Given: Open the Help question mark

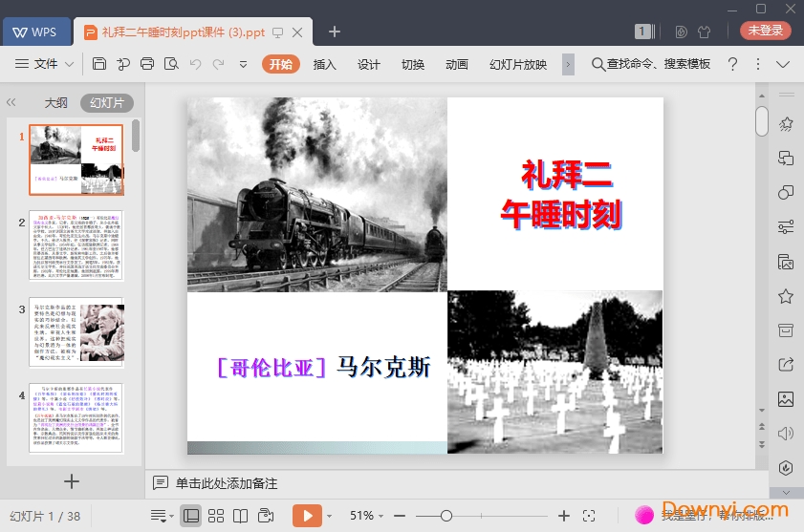Looking at the screenshot, I should tap(732, 64).
